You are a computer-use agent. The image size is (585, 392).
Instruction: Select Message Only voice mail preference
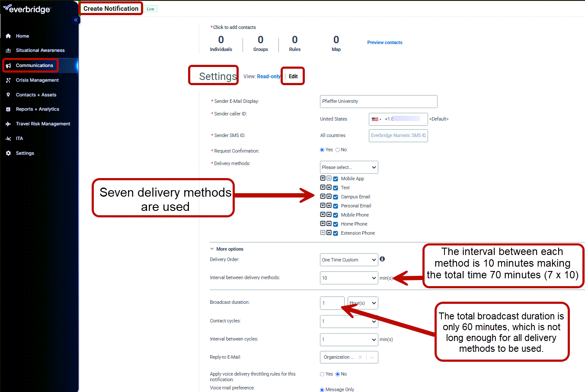(322, 390)
